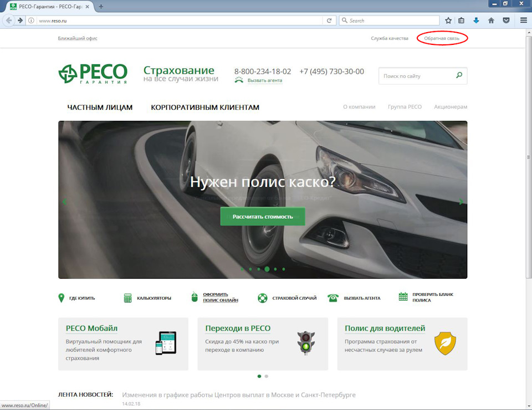532x410 pixels.
Task: Click the phone number 8-800-234-18-02
Action: click(263, 71)
